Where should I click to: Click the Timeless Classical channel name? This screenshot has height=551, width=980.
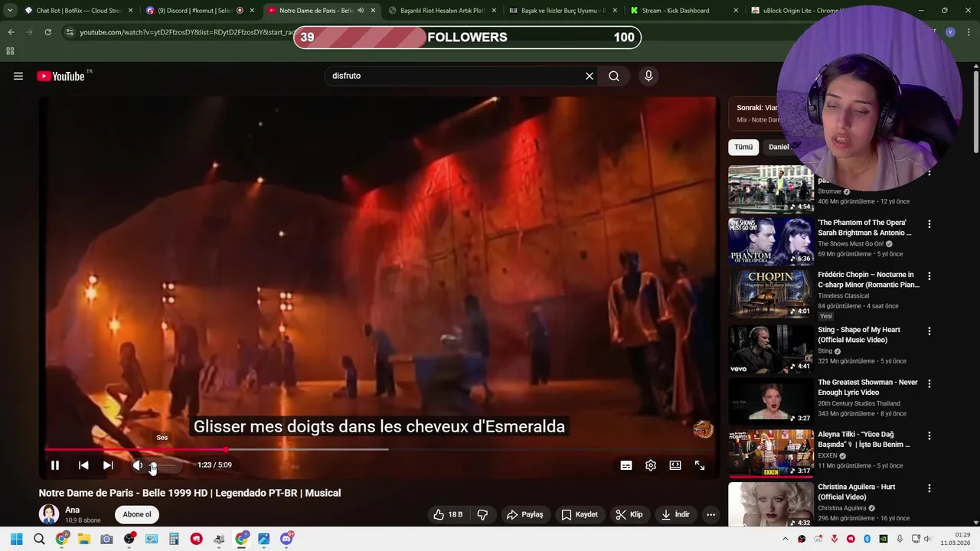point(843,295)
